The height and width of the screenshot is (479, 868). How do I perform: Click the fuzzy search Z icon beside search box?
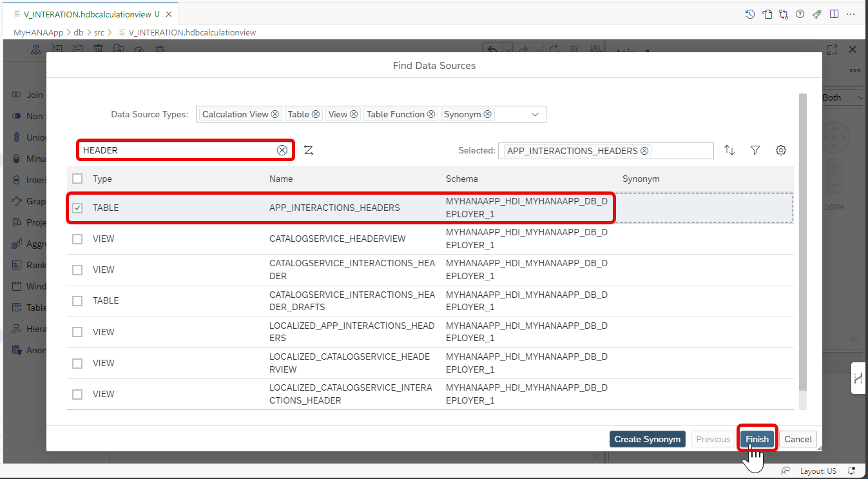pyautogui.click(x=308, y=150)
